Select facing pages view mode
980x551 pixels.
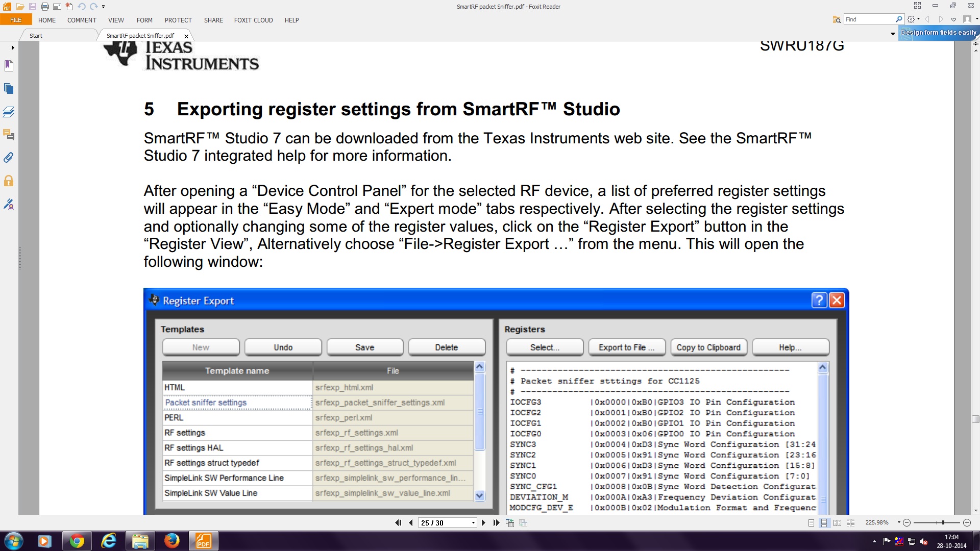pyautogui.click(x=837, y=522)
